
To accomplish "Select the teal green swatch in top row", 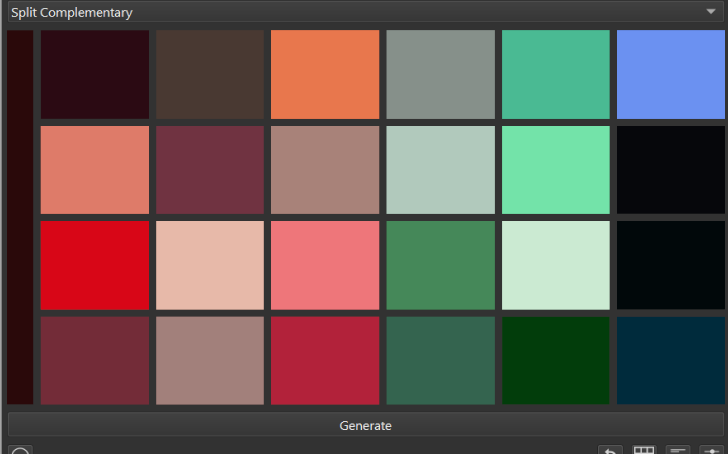I will click(555, 74).
